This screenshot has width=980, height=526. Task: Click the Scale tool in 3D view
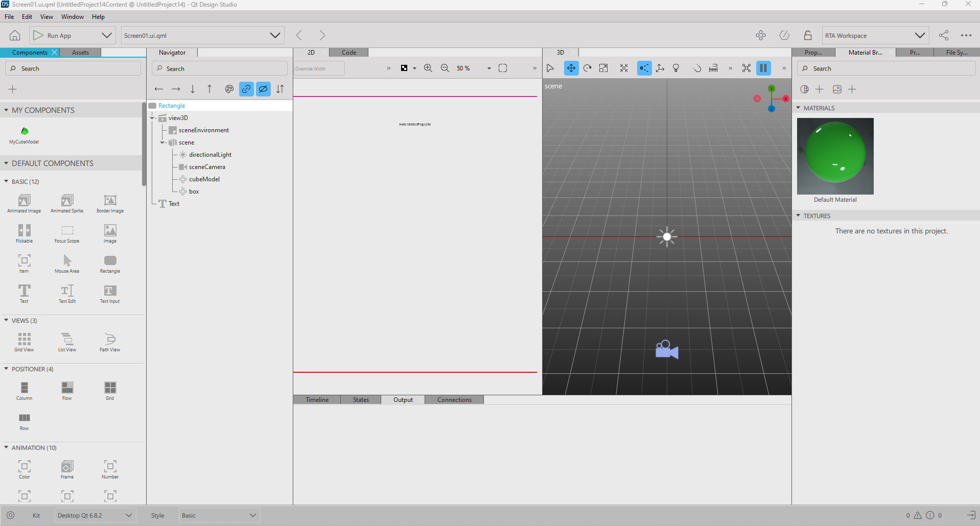click(603, 68)
